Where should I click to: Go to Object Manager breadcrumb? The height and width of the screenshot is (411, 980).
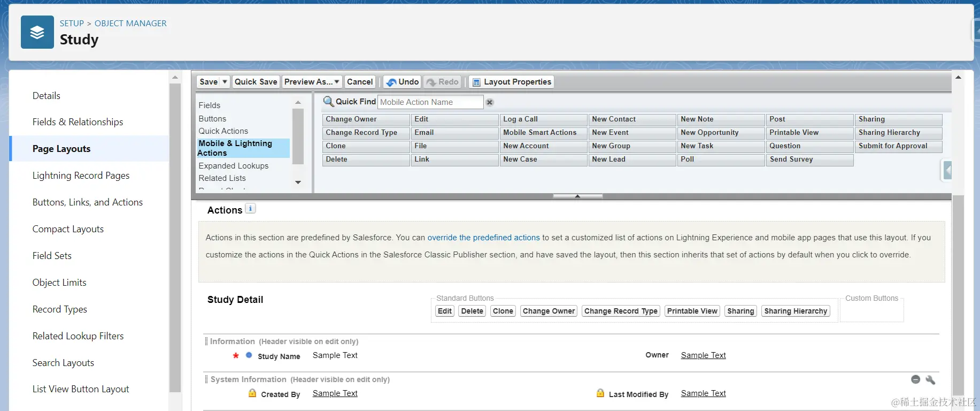(x=130, y=24)
